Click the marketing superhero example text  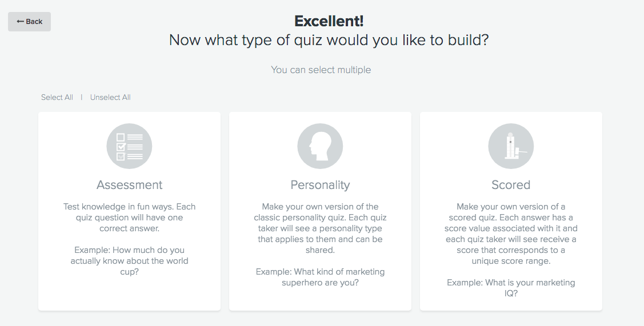pos(320,277)
